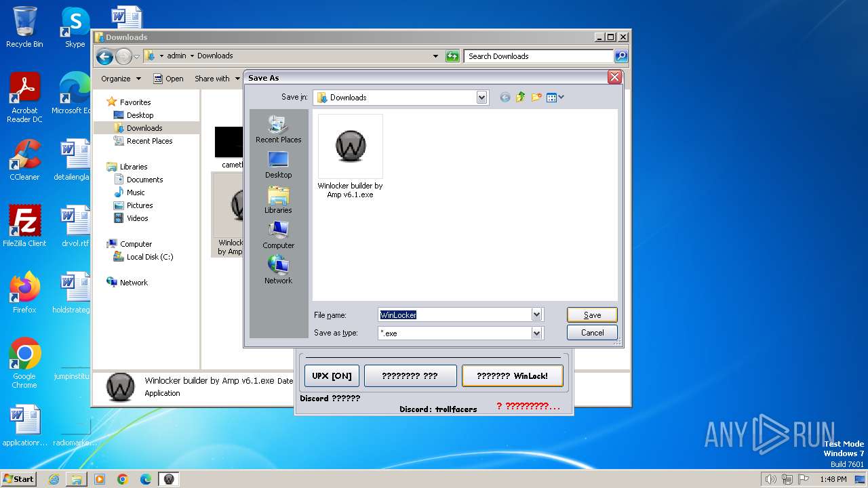The width and height of the screenshot is (868, 488).
Task: Select FileZilla Client desktop icon
Action: click(24, 226)
